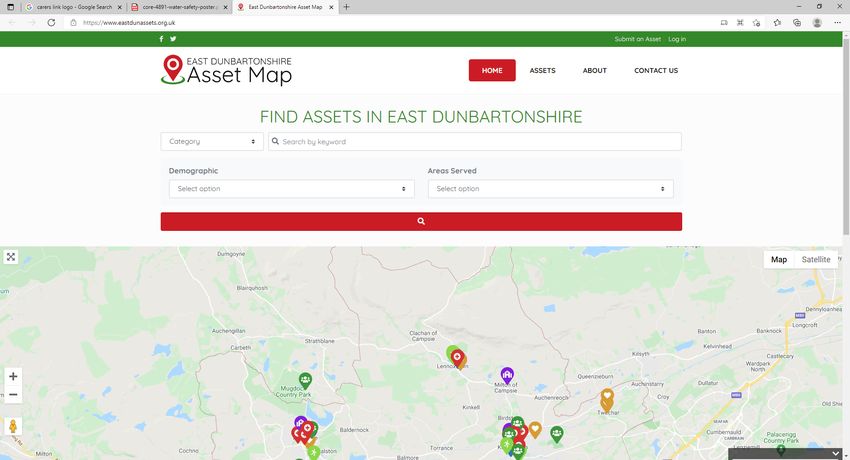The image size is (850, 460).
Task: Open ASSETS nav item
Action: (543, 70)
